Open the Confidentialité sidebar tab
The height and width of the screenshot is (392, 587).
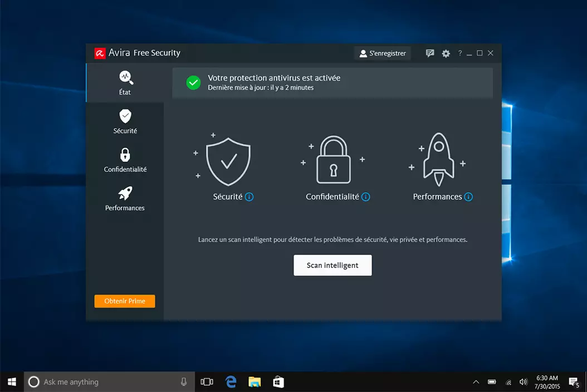(125, 160)
